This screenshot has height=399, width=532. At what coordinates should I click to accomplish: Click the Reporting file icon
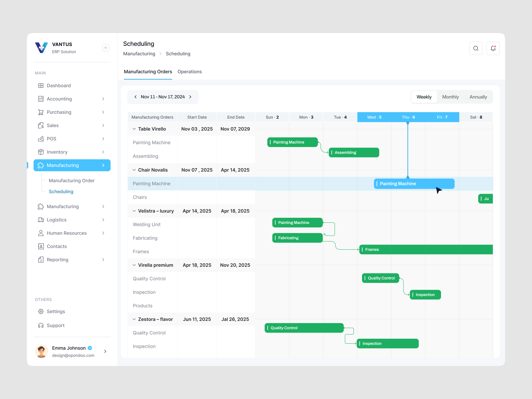click(41, 259)
